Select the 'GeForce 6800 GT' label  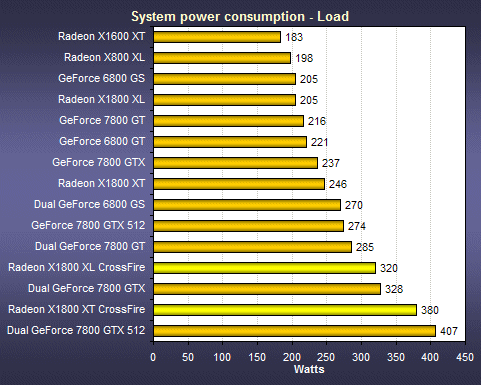tap(102, 141)
